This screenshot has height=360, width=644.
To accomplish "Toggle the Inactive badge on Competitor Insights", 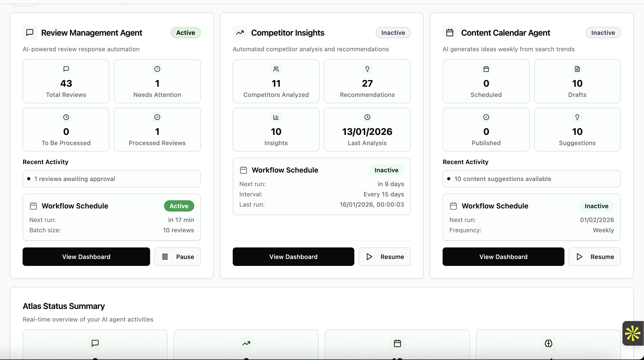I will coord(393,33).
